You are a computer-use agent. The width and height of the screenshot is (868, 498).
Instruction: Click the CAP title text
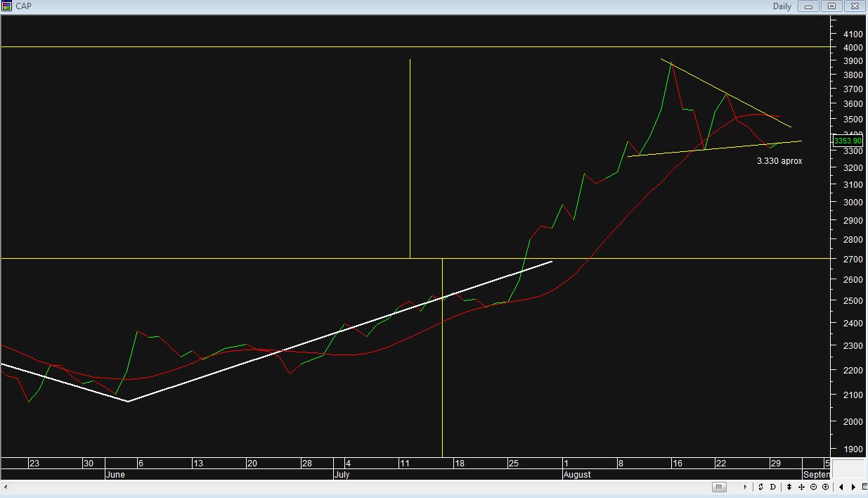point(23,6)
